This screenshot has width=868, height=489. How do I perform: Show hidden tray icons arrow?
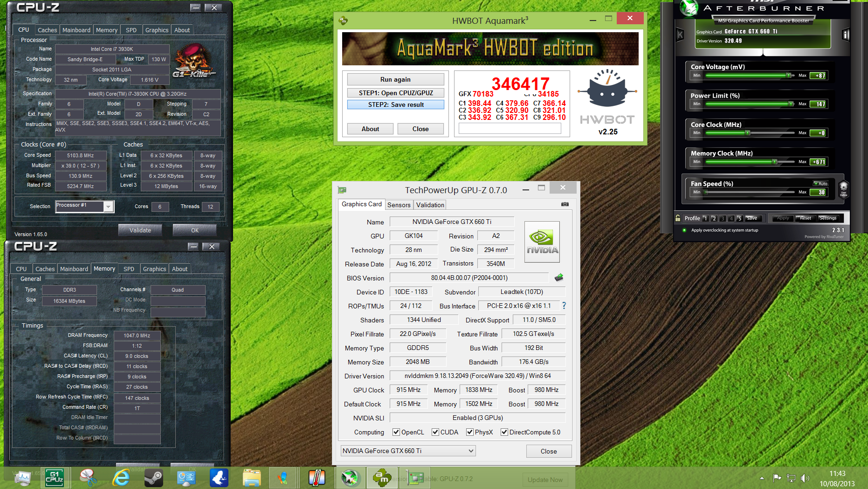point(762,478)
